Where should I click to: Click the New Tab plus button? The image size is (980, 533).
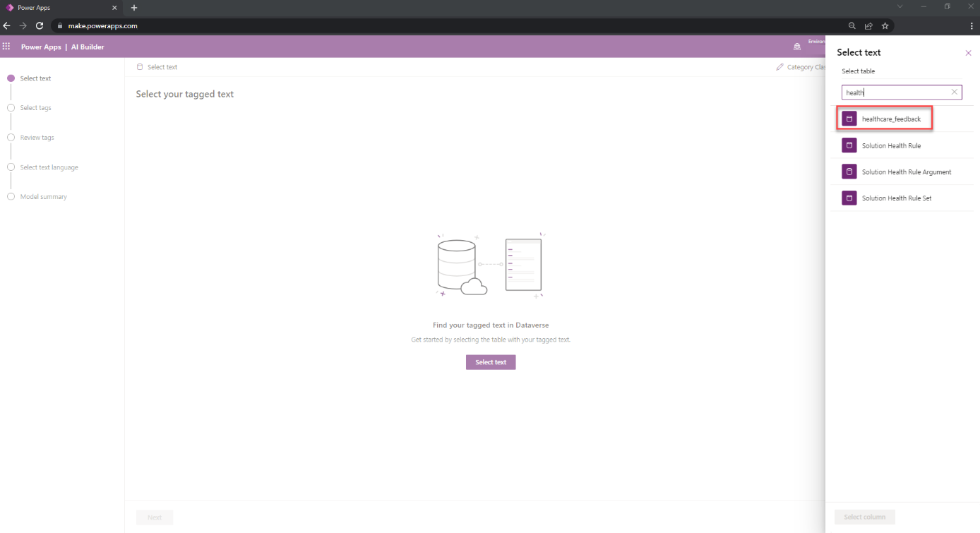(133, 8)
